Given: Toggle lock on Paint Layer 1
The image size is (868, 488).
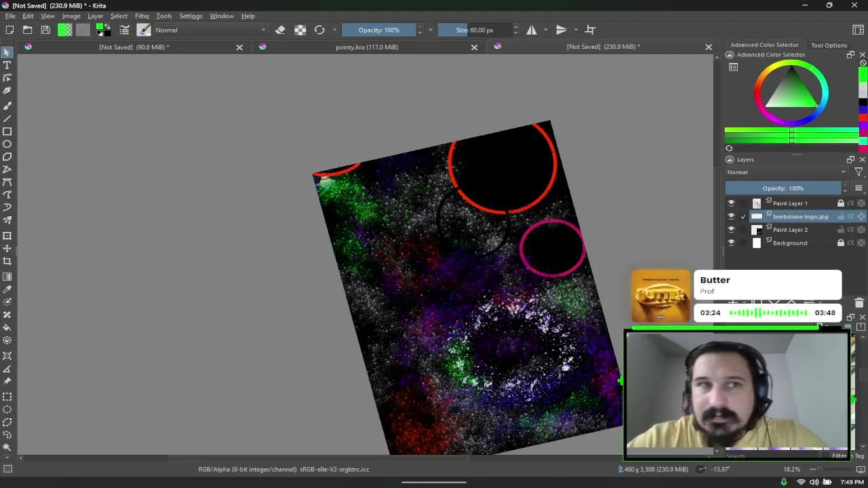Looking at the screenshot, I should click(x=841, y=203).
